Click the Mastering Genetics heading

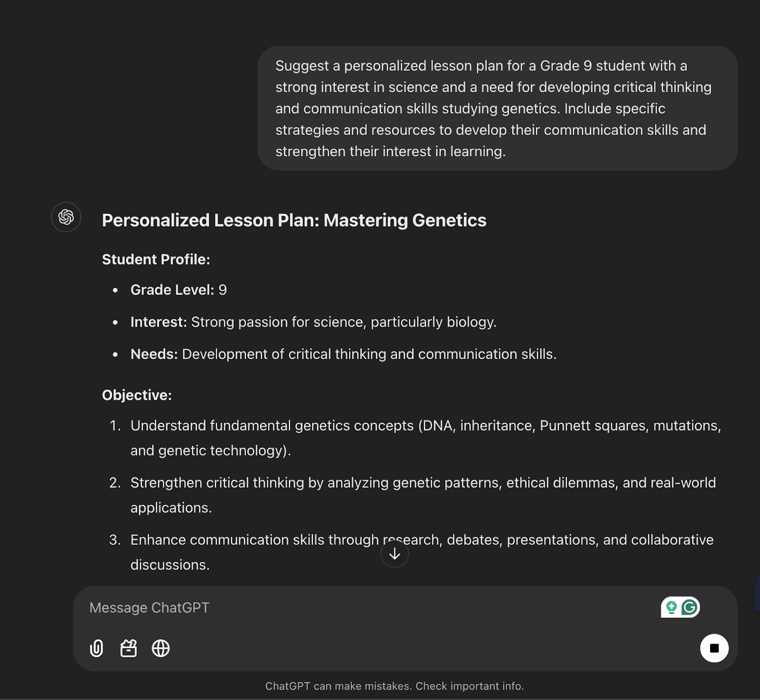point(294,220)
